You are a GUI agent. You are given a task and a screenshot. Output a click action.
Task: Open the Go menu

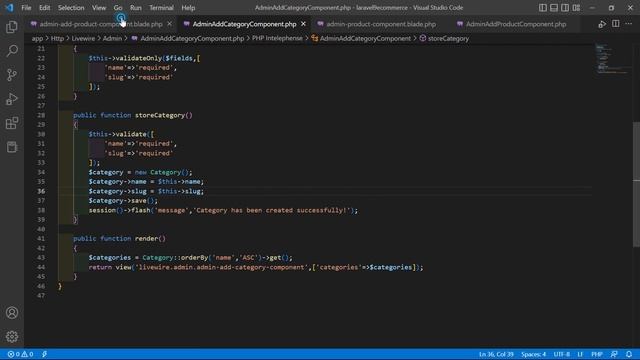[118, 7]
